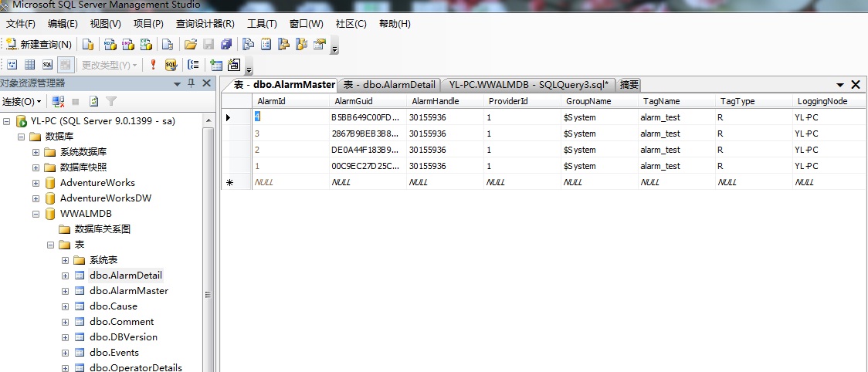
Task: Toggle the Show Results Pane button
Action: coord(66,65)
